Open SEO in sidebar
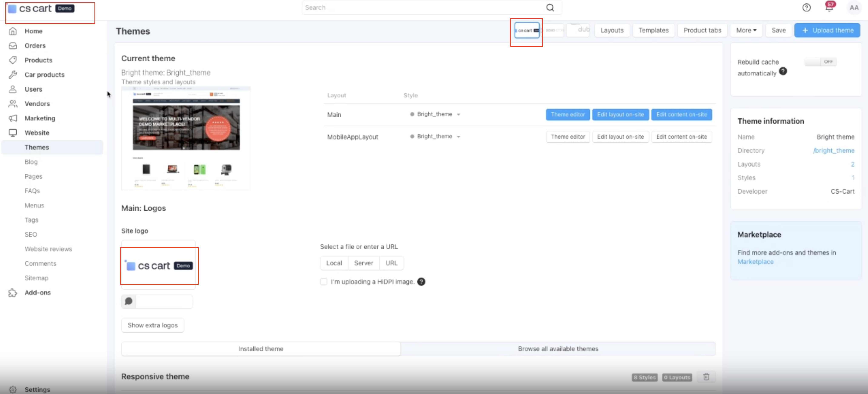This screenshot has width=868, height=394. [x=31, y=234]
